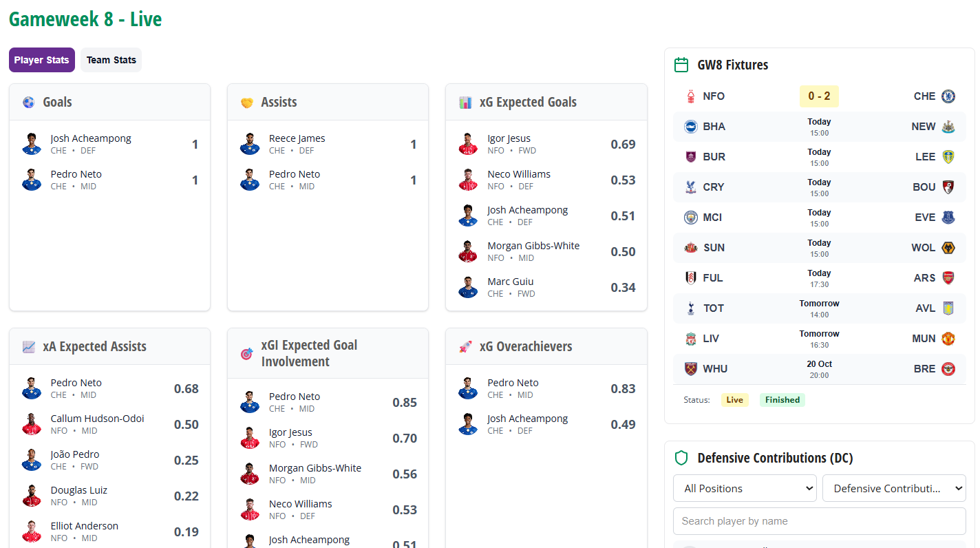Open the All Positions dropdown

click(745, 488)
